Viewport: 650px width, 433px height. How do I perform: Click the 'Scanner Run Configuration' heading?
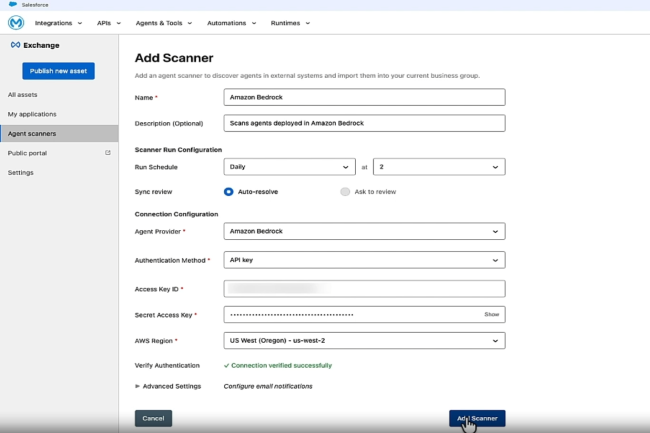coord(178,150)
